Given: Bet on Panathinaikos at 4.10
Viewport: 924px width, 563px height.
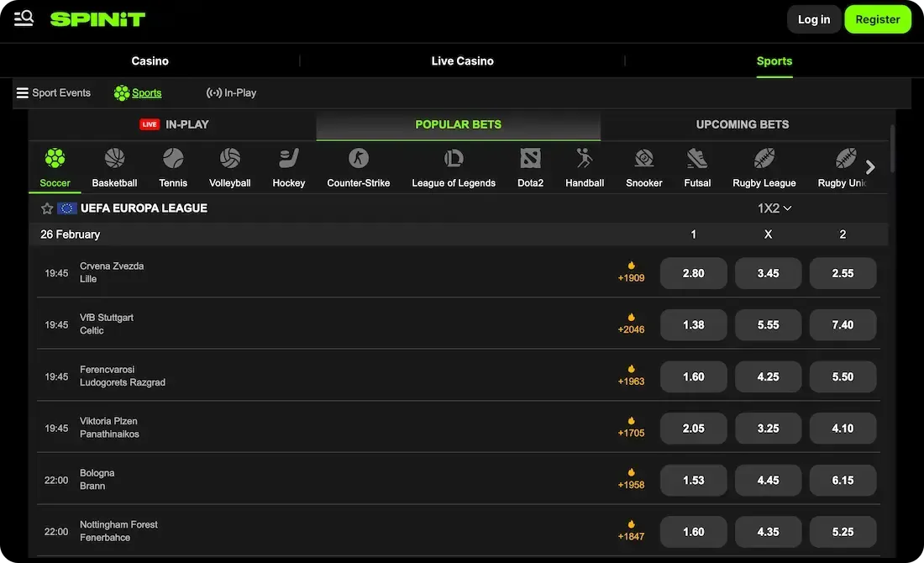Looking at the screenshot, I should click(843, 428).
